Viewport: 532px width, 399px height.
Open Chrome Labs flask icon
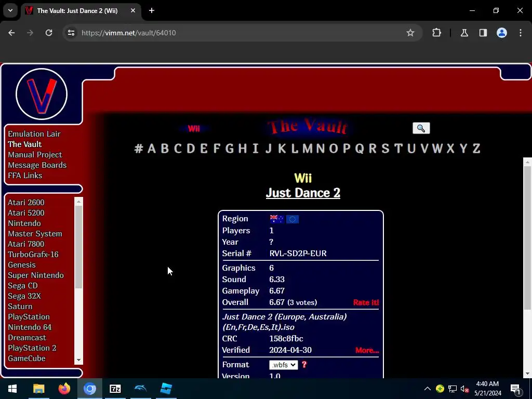coord(464,33)
